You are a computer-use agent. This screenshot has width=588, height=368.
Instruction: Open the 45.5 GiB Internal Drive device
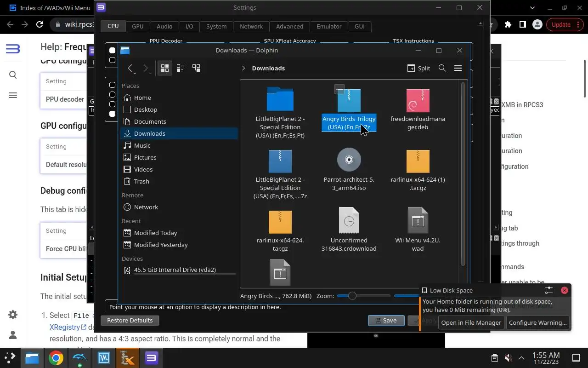[x=179, y=270]
